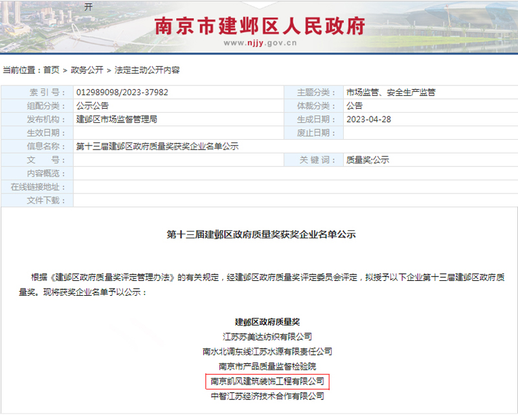The width and height of the screenshot is (518, 420).
Task: Open 法定主动公开内容 breadcrumb link
Action: (147, 70)
